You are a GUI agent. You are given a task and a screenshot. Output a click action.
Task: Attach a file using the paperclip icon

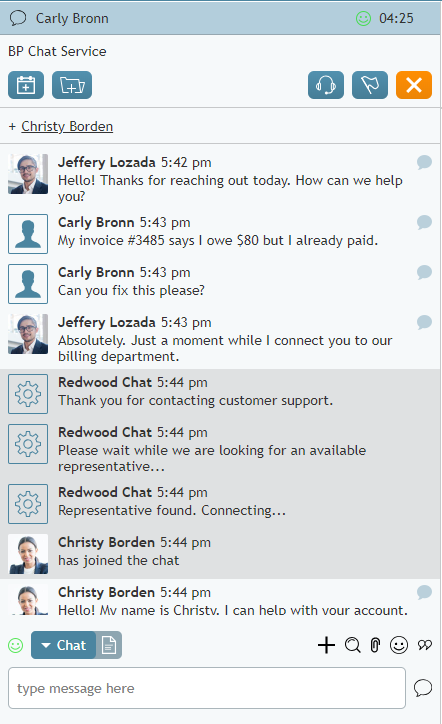click(375, 645)
